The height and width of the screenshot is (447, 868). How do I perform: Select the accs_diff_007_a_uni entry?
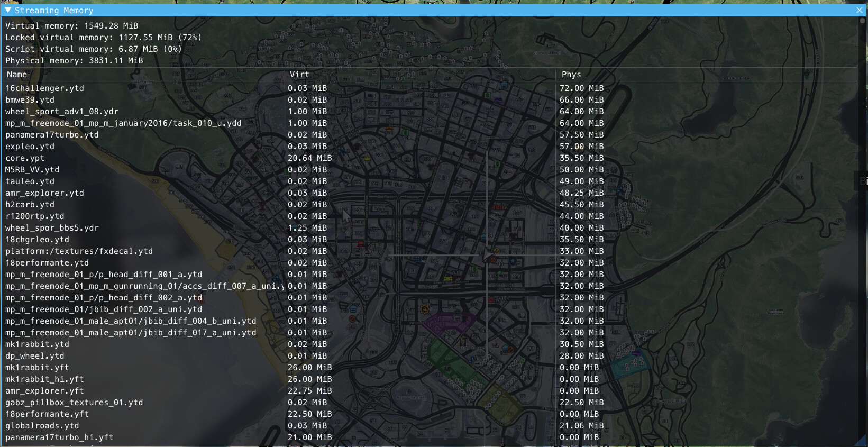click(x=144, y=286)
